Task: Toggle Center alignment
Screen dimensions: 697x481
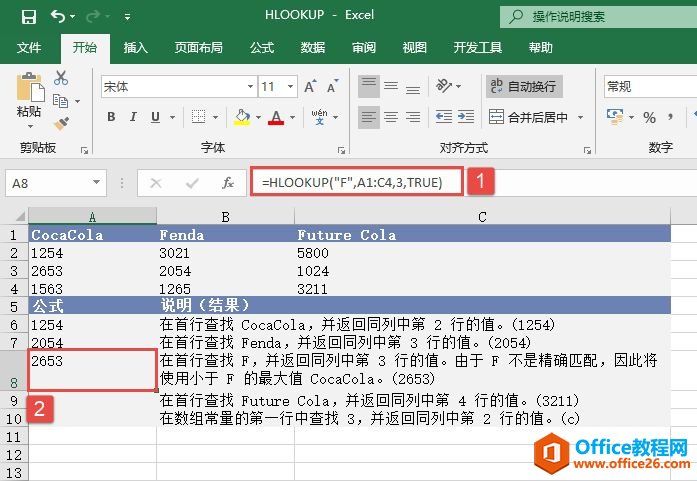Action: click(x=391, y=117)
